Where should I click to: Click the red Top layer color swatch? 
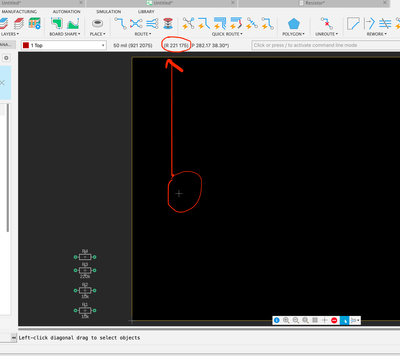(26, 45)
